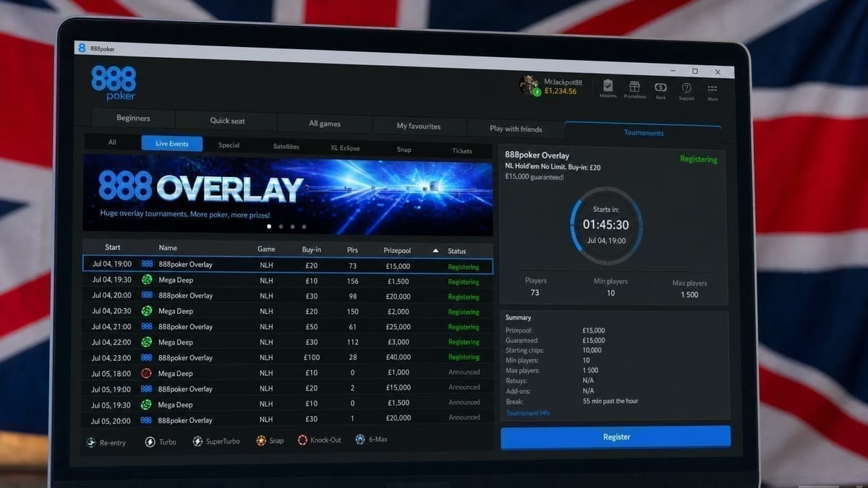Select the Tickets filter
Viewport: 868px width, 488px height.
click(461, 151)
